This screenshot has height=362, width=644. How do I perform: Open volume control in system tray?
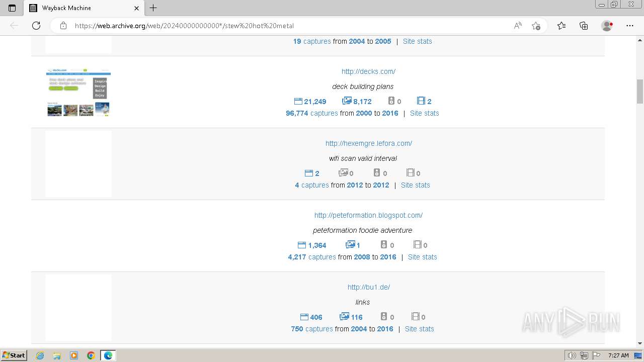[572, 355]
